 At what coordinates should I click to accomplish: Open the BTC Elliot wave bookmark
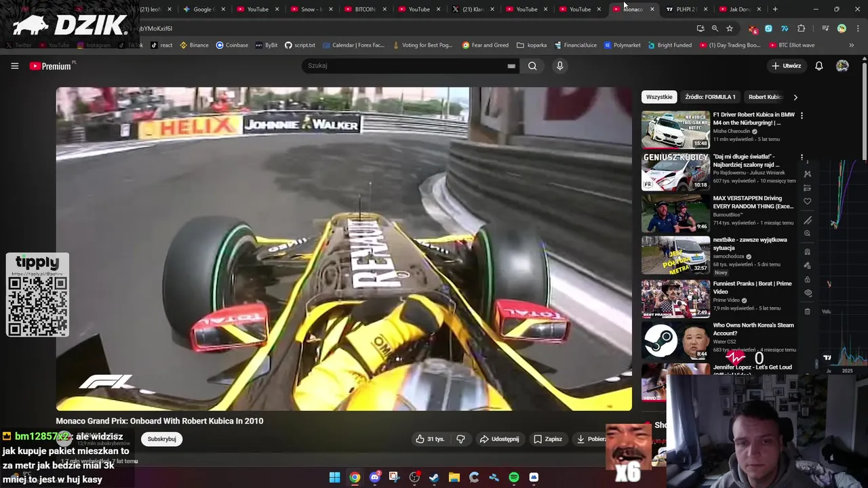pyautogui.click(x=792, y=45)
